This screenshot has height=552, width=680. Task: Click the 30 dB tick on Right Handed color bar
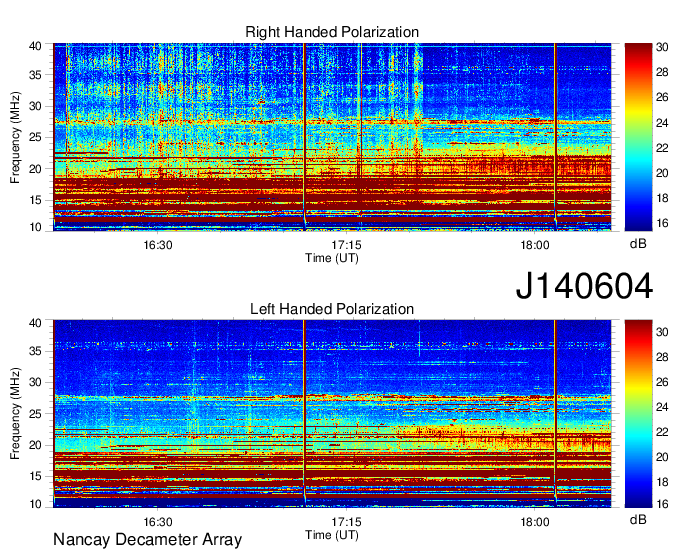point(662,47)
